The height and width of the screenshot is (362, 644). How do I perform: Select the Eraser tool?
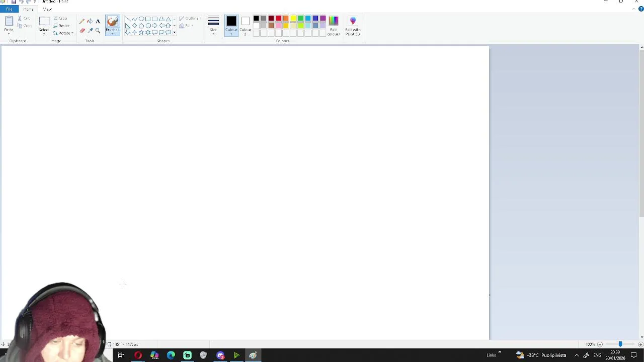(x=82, y=31)
